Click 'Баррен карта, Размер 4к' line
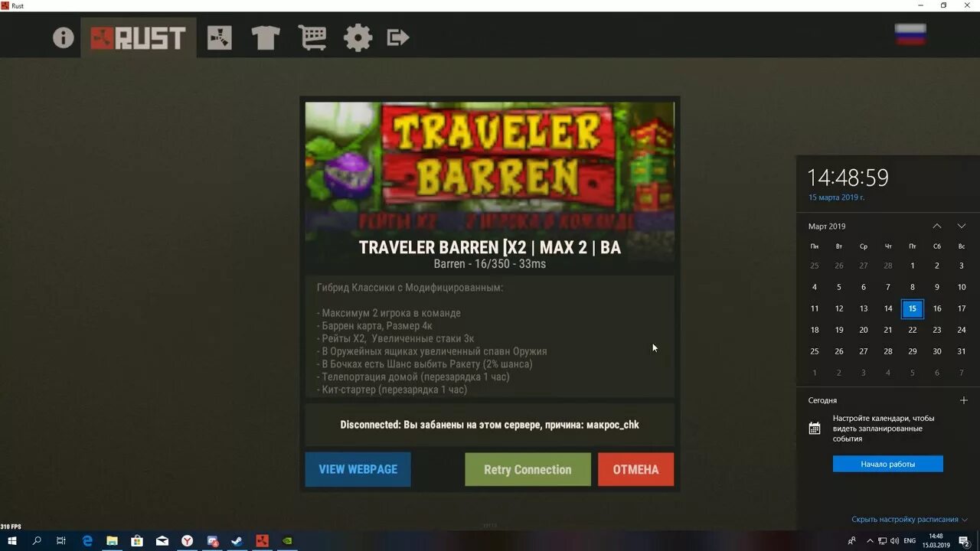 pos(374,326)
